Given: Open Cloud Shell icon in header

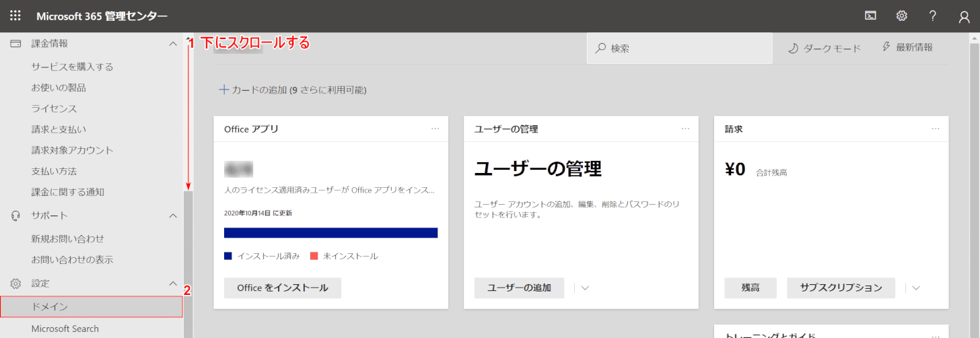Looking at the screenshot, I should click(x=870, y=16).
